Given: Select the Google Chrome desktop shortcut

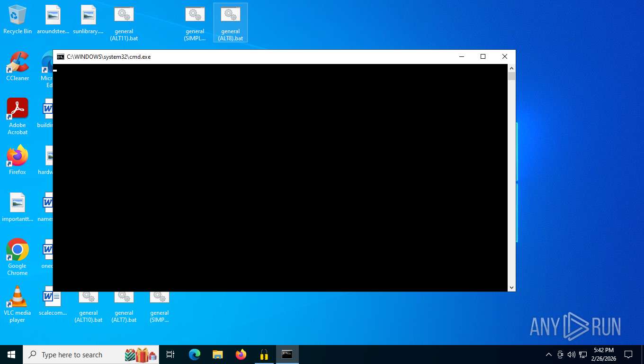Looking at the screenshot, I should click(18, 257).
